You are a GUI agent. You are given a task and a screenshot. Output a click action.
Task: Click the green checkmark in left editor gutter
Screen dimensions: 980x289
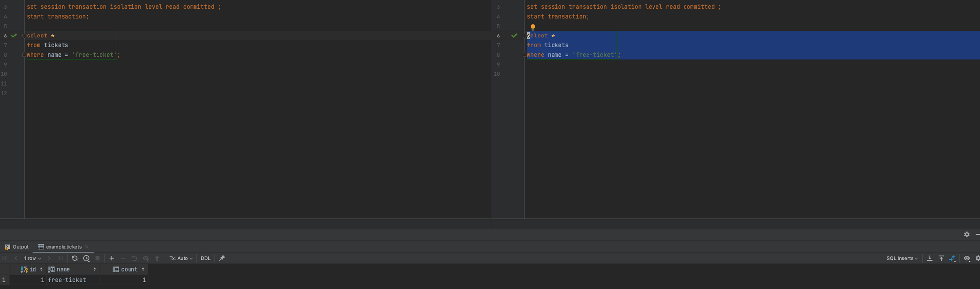pos(14,36)
